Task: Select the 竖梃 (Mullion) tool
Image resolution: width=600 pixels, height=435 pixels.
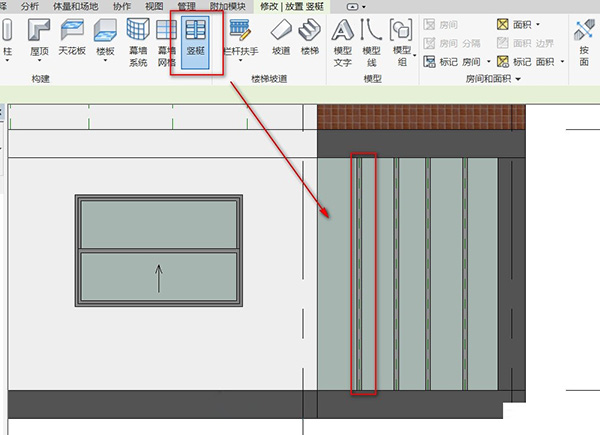Action: pos(196,42)
